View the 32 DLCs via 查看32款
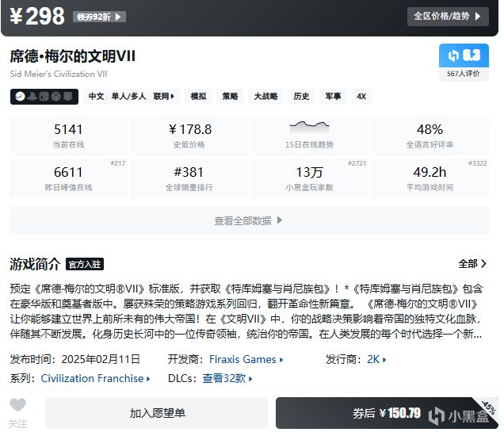 coord(227,378)
